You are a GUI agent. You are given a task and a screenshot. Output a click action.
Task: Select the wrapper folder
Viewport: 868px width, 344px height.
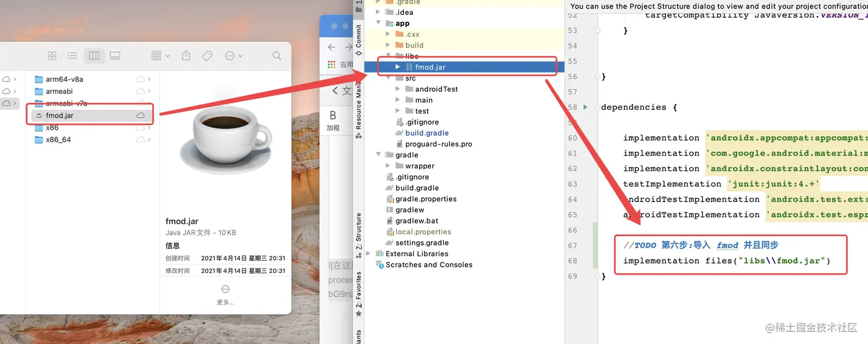tap(420, 166)
